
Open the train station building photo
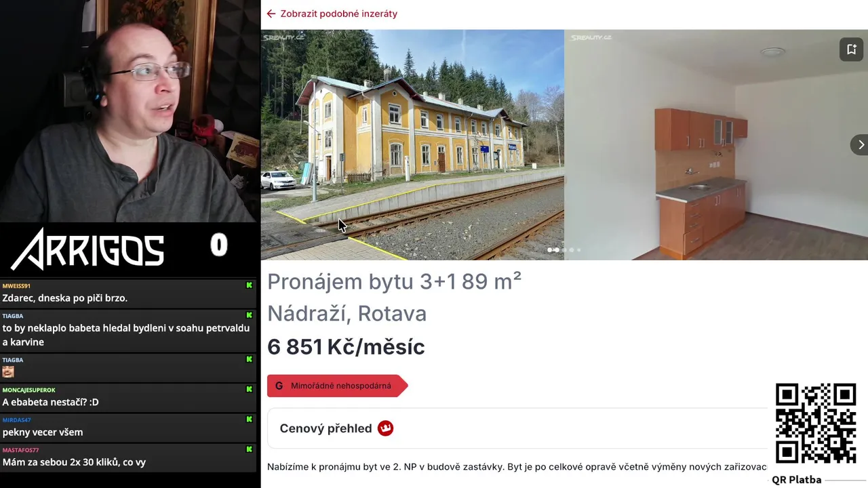click(x=412, y=144)
